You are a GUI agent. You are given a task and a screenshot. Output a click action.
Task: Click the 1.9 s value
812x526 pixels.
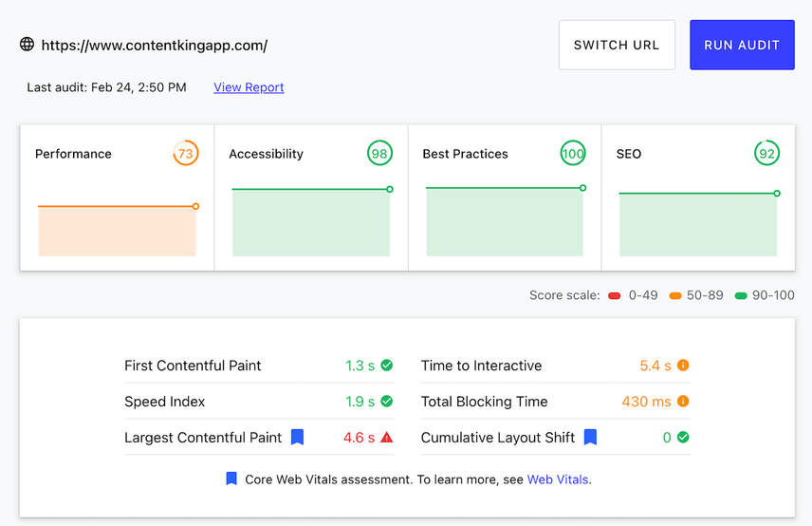360,402
